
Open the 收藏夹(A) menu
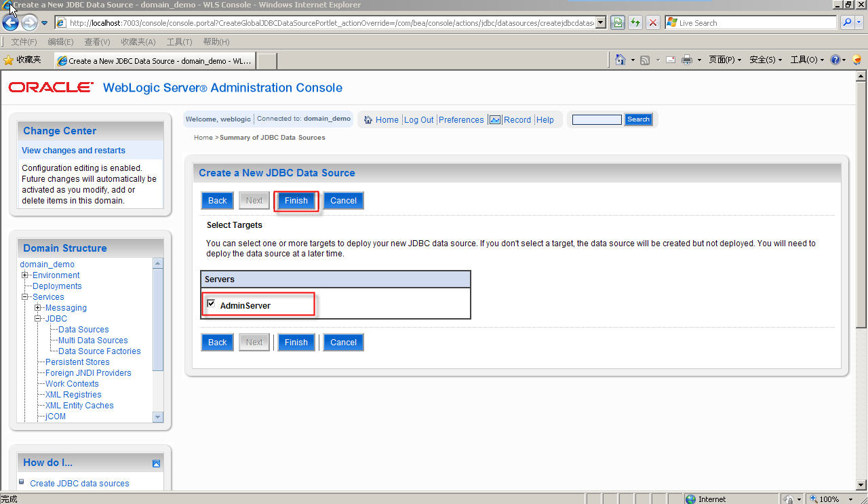138,42
